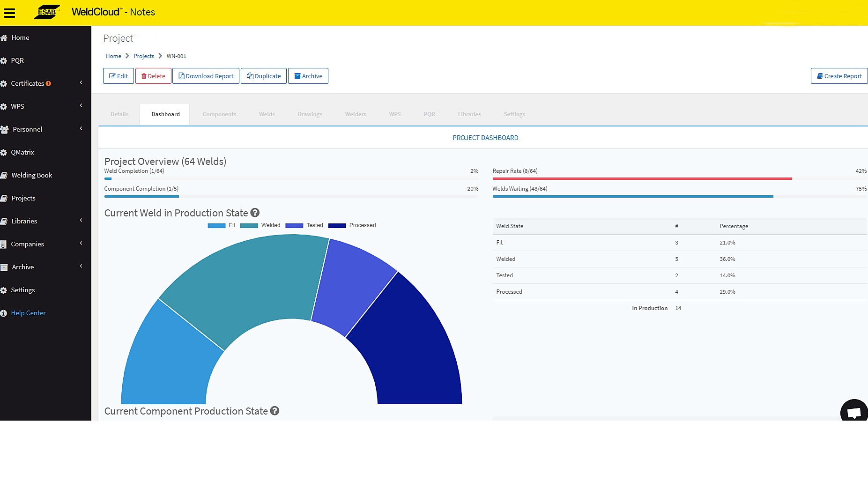The width and height of the screenshot is (868, 489).
Task: Open the Drawings tab
Action: click(310, 114)
